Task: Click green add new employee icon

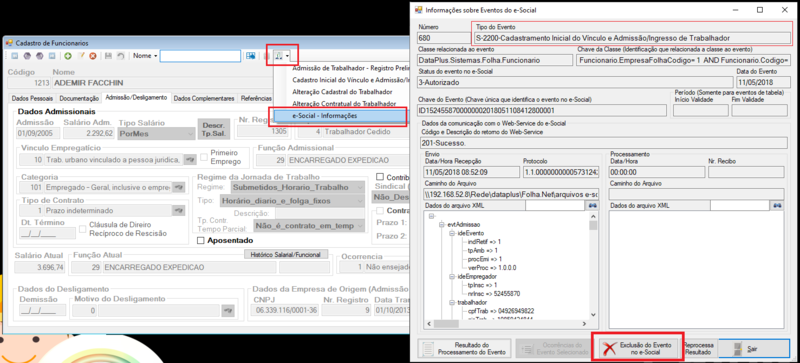Action: [68, 56]
